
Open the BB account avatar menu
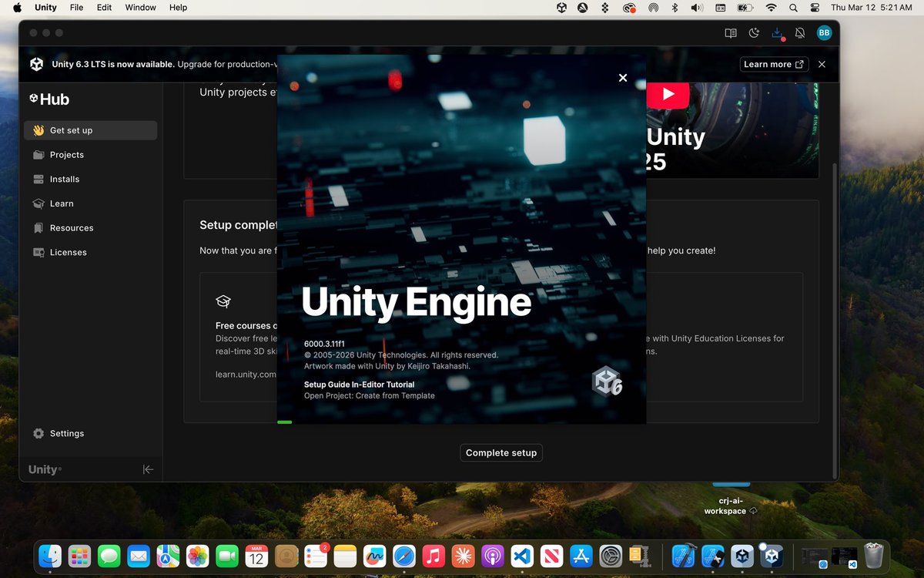(824, 33)
